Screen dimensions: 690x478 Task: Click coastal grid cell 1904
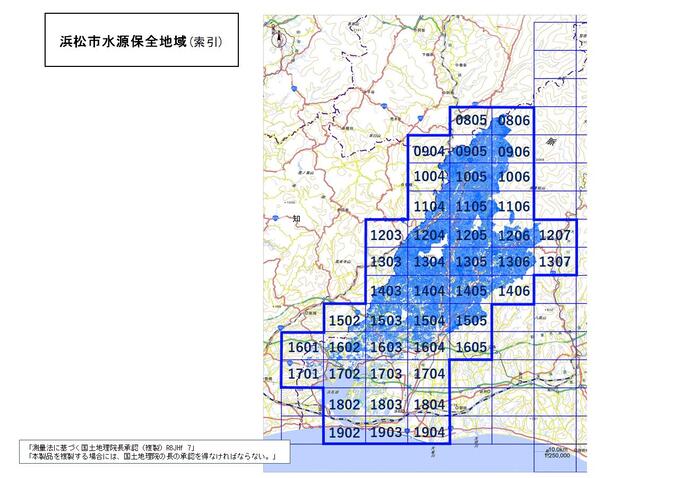pyautogui.click(x=429, y=430)
